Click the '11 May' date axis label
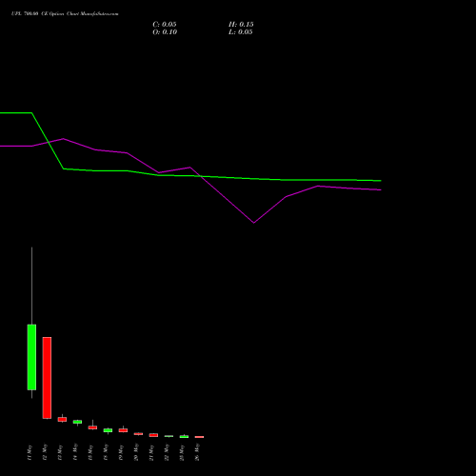Screen dimensions: 476x476 pyautogui.click(x=30, y=452)
